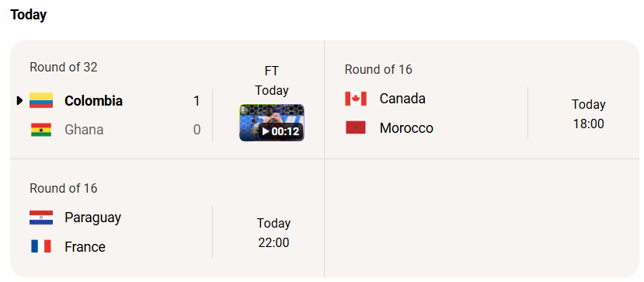Click Colombia's score of 1

[197, 100]
